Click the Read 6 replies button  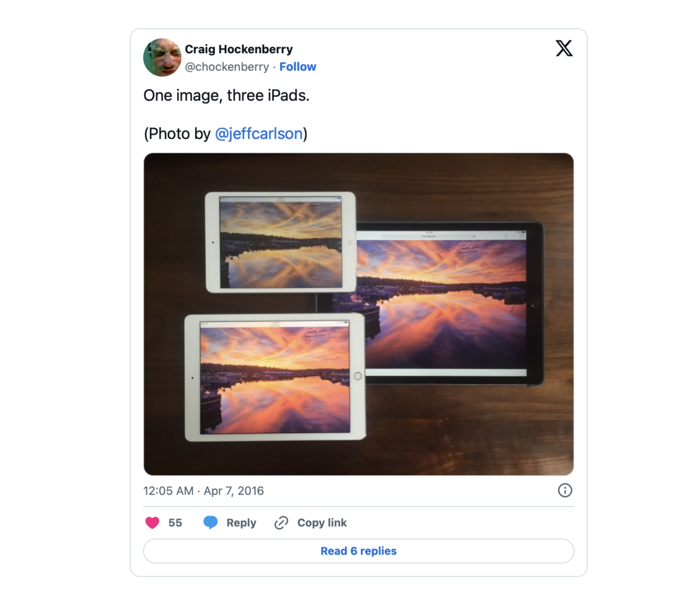coord(358,551)
